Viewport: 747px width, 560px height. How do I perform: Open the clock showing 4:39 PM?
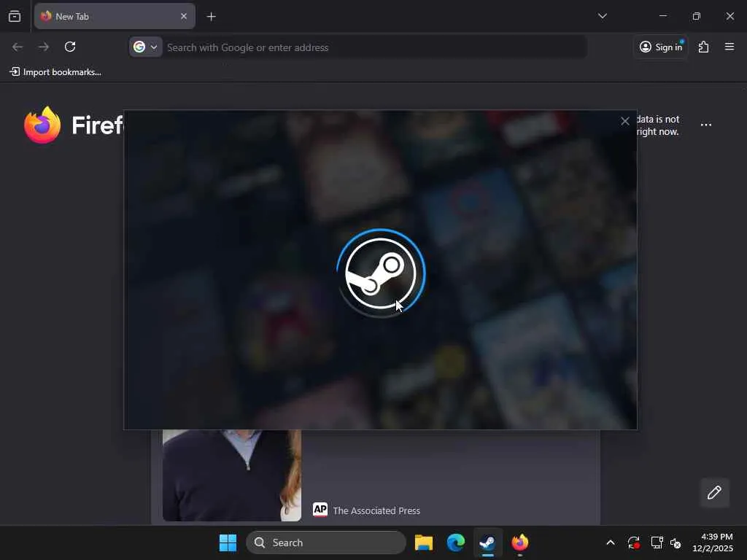[713, 542]
